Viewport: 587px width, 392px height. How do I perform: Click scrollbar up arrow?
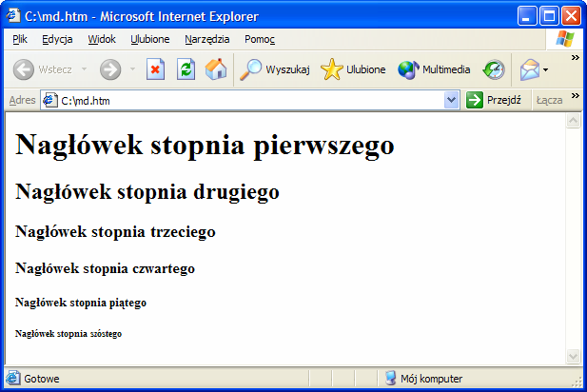(x=573, y=121)
